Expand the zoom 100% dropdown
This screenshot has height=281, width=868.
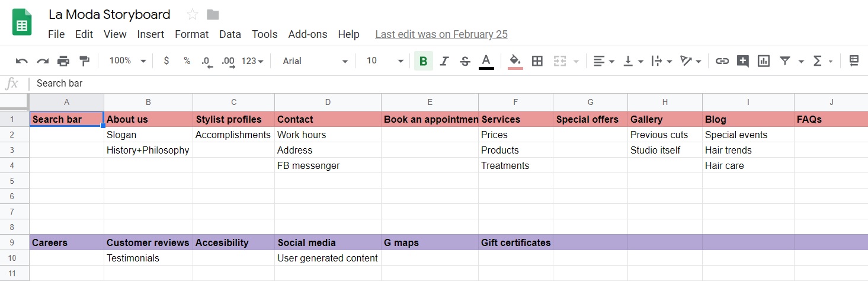point(127,61)
